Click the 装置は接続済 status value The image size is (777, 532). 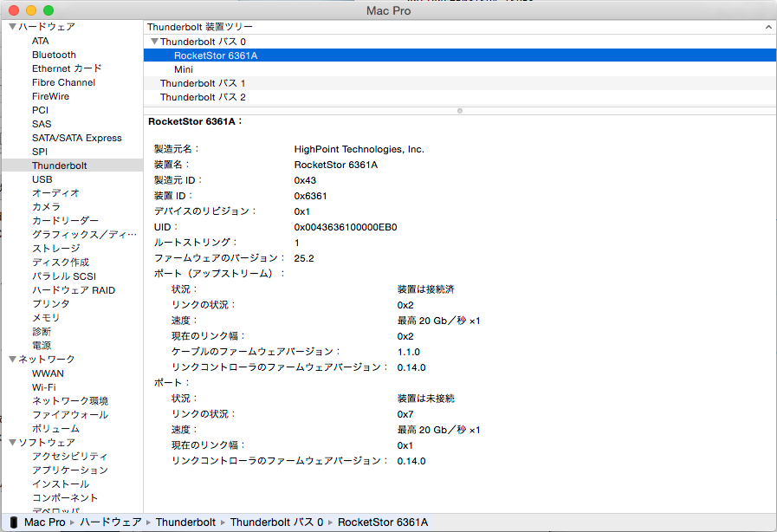(425, 289)
